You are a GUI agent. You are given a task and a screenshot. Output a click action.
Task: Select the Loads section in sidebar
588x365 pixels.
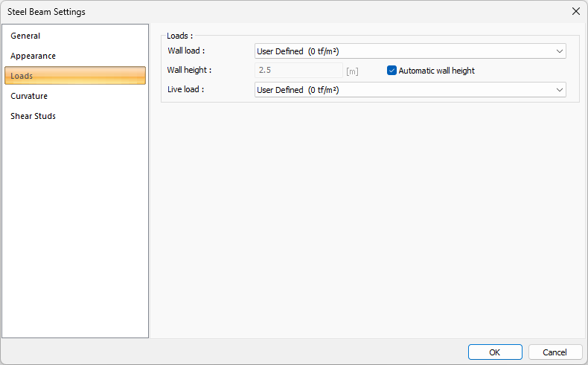pyautogui.click(x=74, y=76)
